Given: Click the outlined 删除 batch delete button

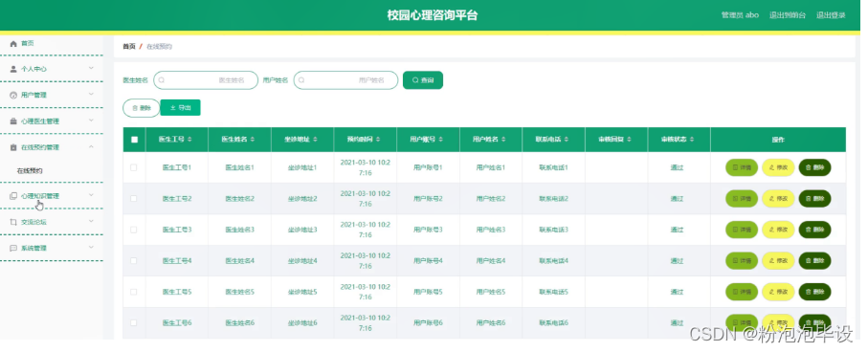Looking at the screenshot, I should tap(142, 108).
